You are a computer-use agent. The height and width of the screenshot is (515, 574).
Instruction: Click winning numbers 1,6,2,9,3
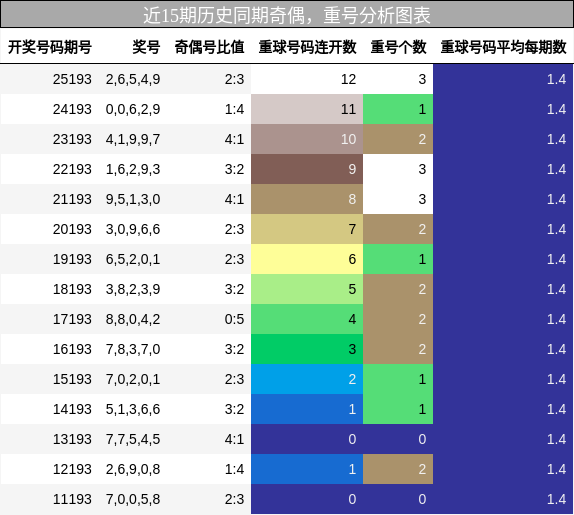(133, 169)
